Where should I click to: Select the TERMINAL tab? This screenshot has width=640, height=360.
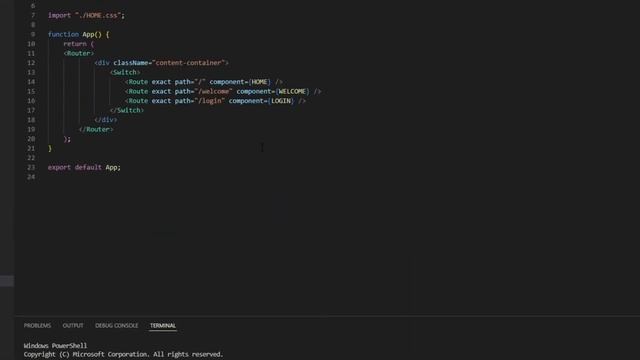[162, 325]
